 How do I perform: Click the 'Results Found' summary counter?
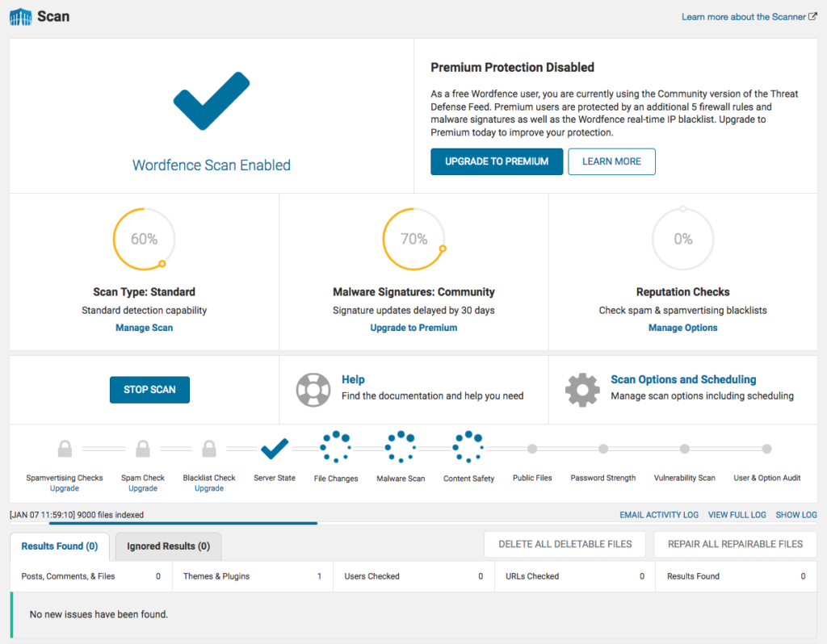[737, 576]
